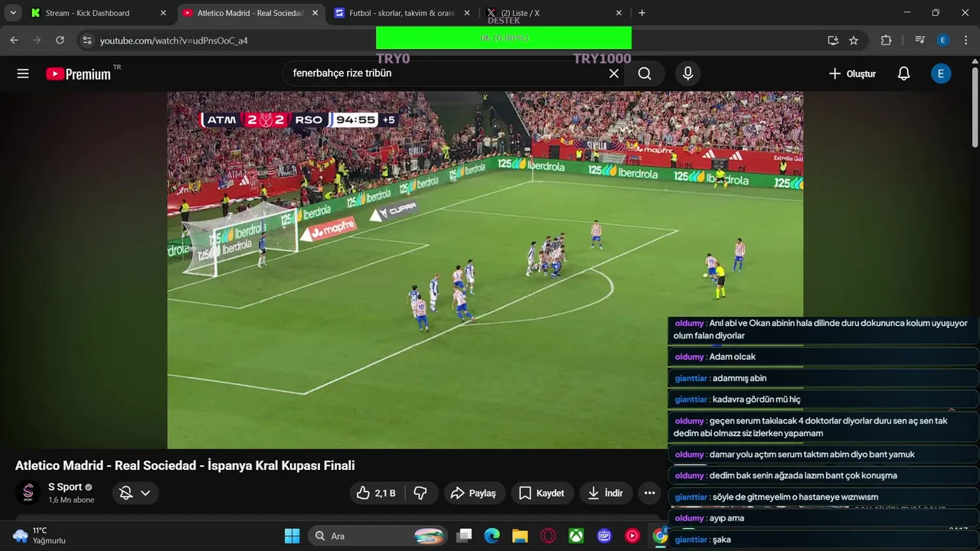
Task: Click the Oluştur create button
Action: tap(852, 73)
